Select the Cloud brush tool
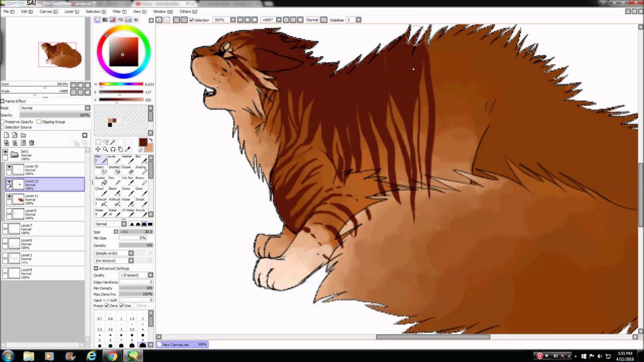 [101, 192]
